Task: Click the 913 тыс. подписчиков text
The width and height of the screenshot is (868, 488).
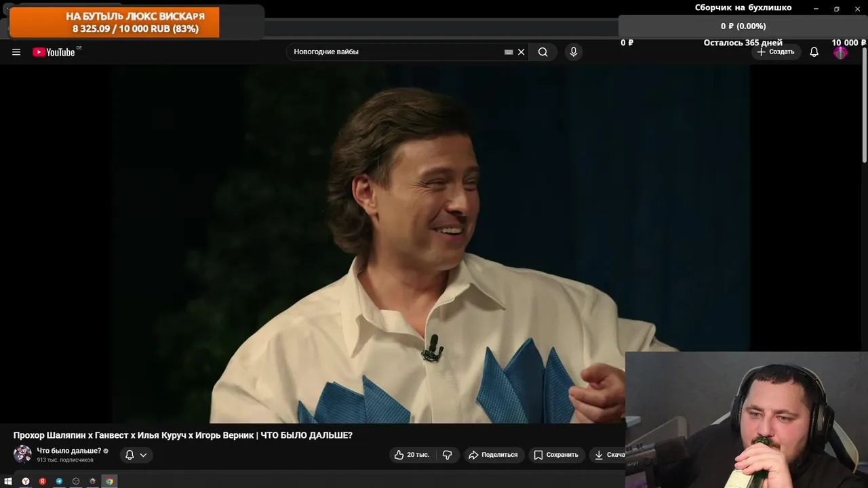Action: (x=65, y=460)
